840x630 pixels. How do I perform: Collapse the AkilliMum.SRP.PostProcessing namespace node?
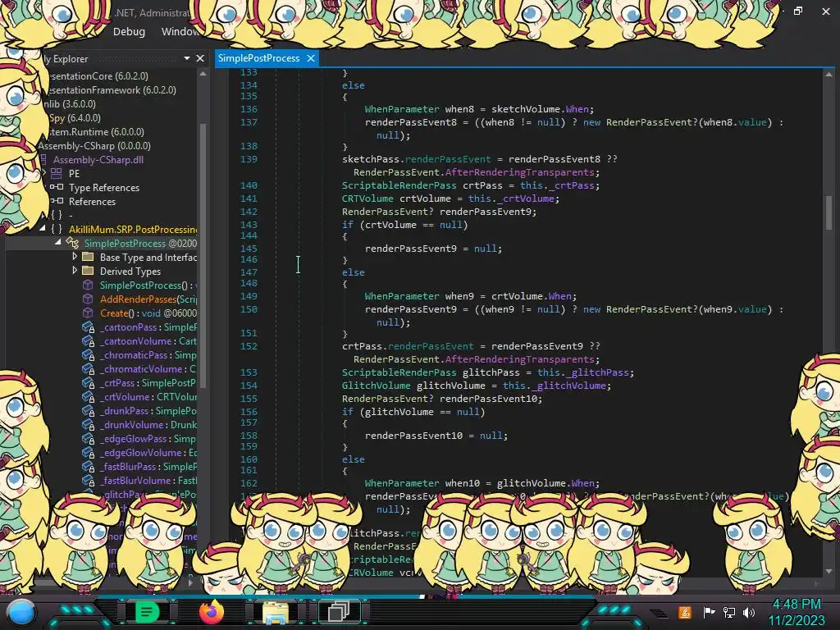point(43,228)
